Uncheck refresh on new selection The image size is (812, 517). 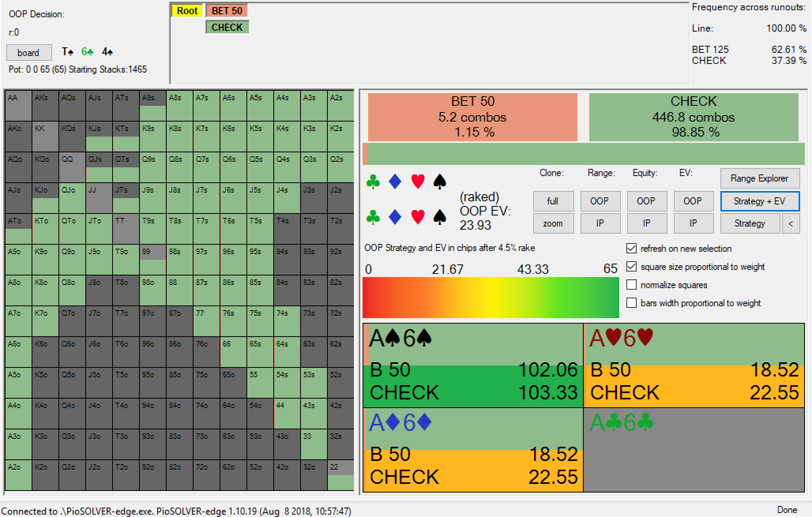[x=632, y=249]
